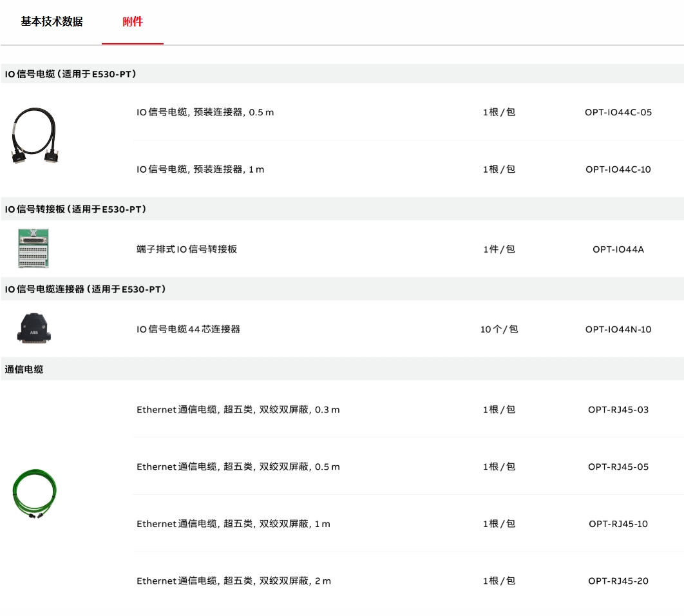The image size is (684, 616).
Task: Select part number OPT-RJ45-05
Action: [x=618, y=467]
